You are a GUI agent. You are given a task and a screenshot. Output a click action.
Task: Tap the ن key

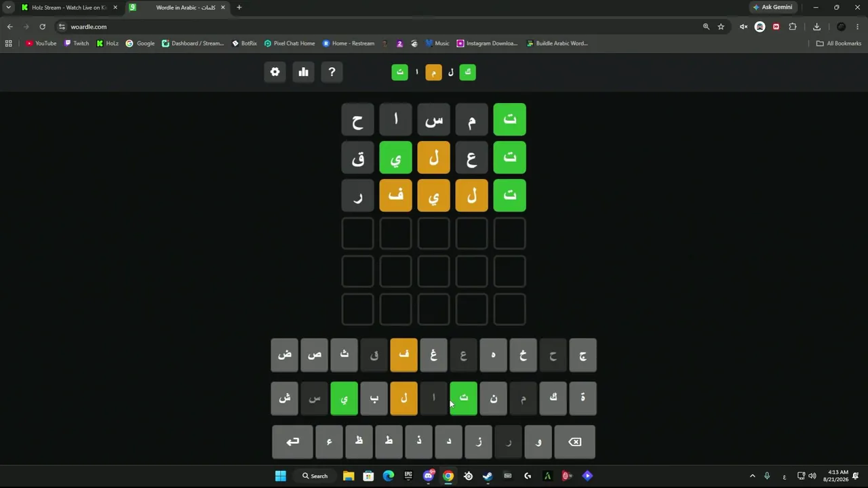[493, 399]
